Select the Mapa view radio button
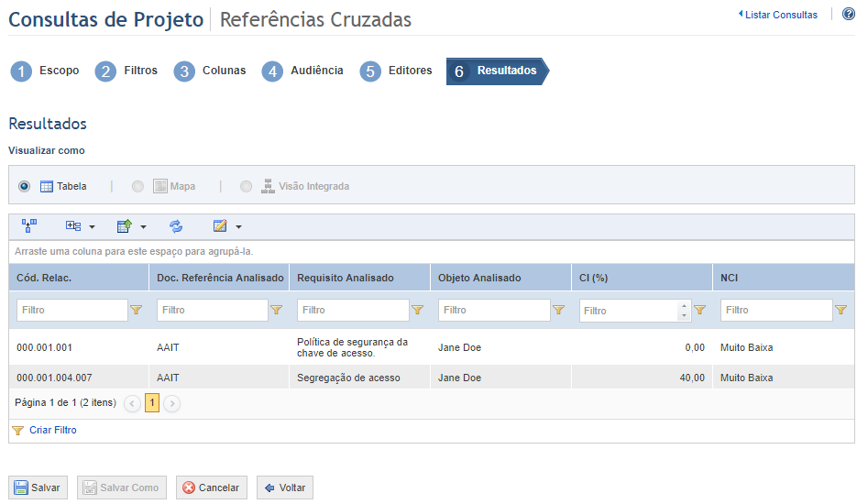This screenshot has width=868, height=504. pos(137,186)
